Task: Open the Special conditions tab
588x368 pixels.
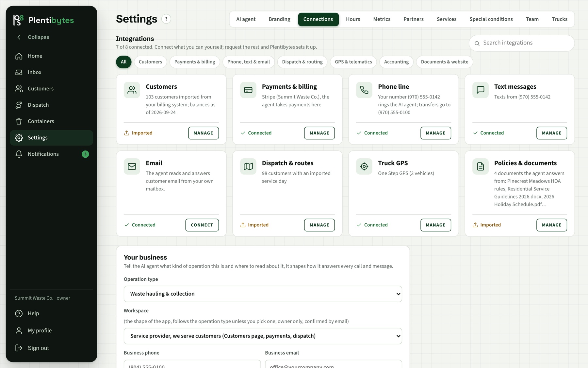Action: [x=491, y=19]
